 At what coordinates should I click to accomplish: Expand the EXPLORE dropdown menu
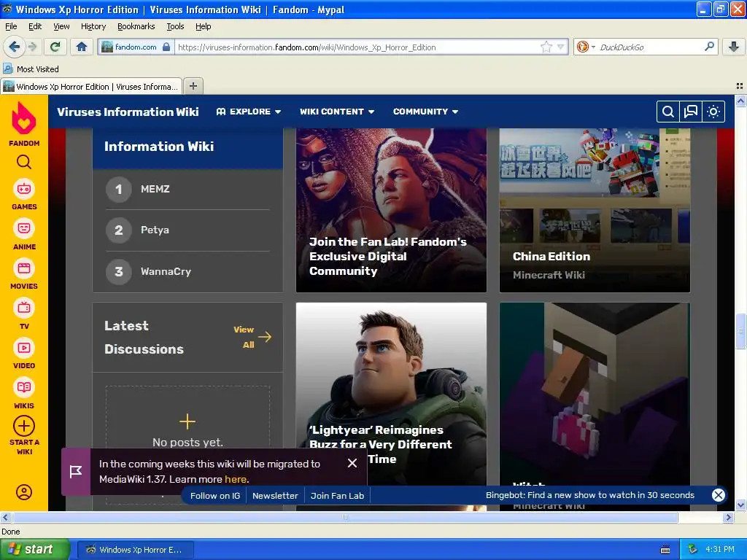[249, 112]
